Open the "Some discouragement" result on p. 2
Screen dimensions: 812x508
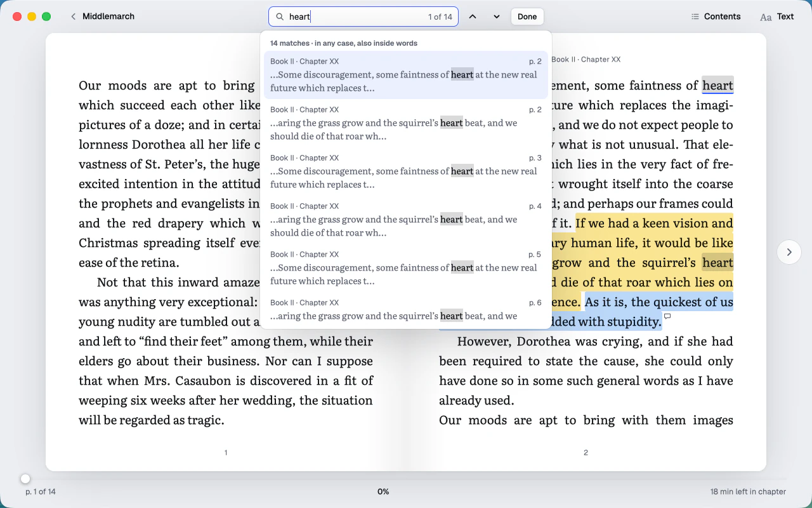(406, 75)
